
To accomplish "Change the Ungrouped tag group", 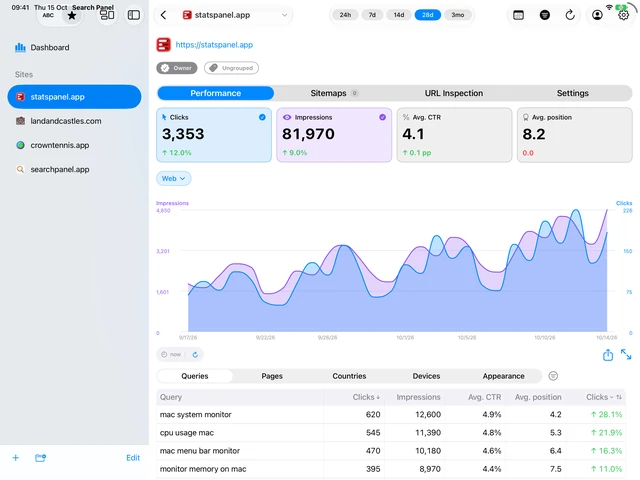I will tap(231, 68).
